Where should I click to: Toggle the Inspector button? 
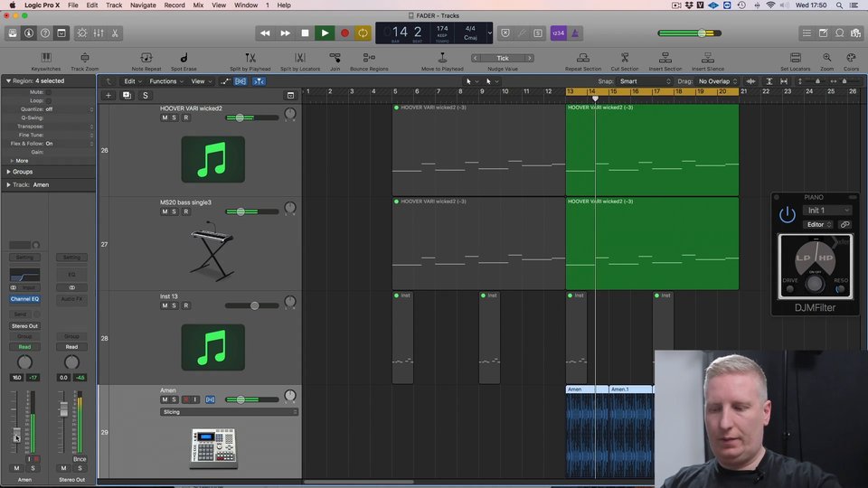tap(29, 33)
